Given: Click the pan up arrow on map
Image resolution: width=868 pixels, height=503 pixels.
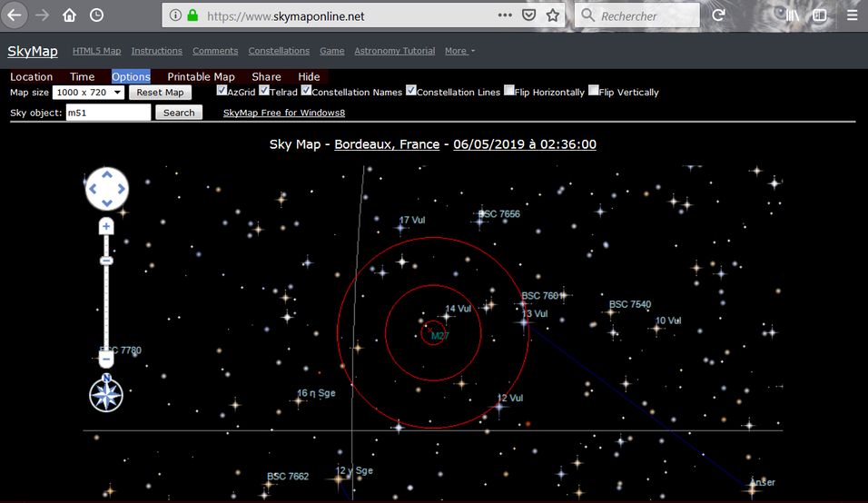Looking at the screenshot, I should click(x=107, y=174).
